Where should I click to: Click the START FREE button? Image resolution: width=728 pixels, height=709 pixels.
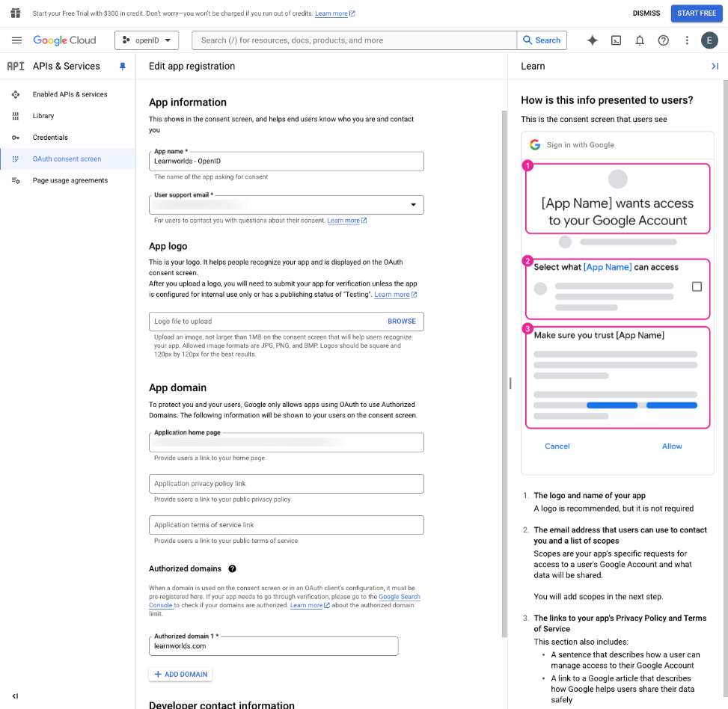pos(697,13)
